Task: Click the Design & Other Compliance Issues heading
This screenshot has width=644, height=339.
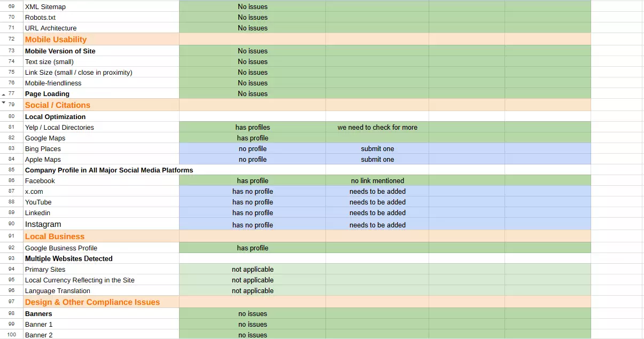Action: (x=102, y=302)
